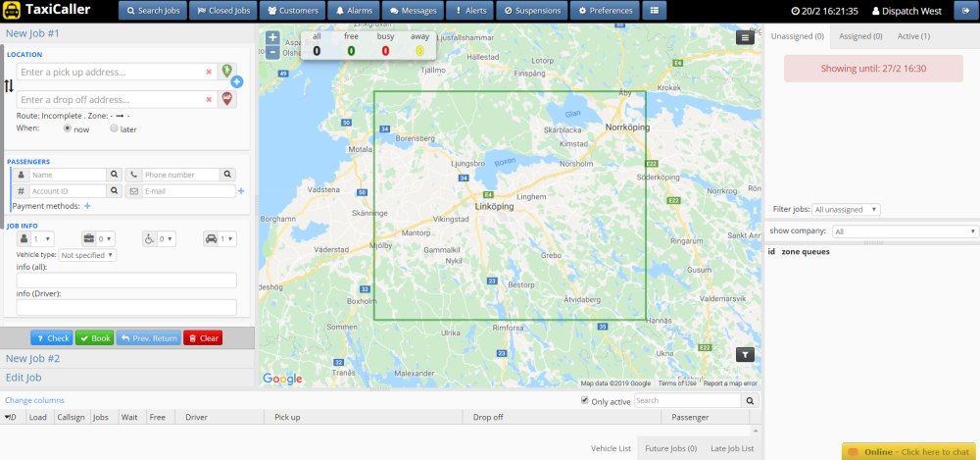Expand the Edit Job section

pos(128,378)
